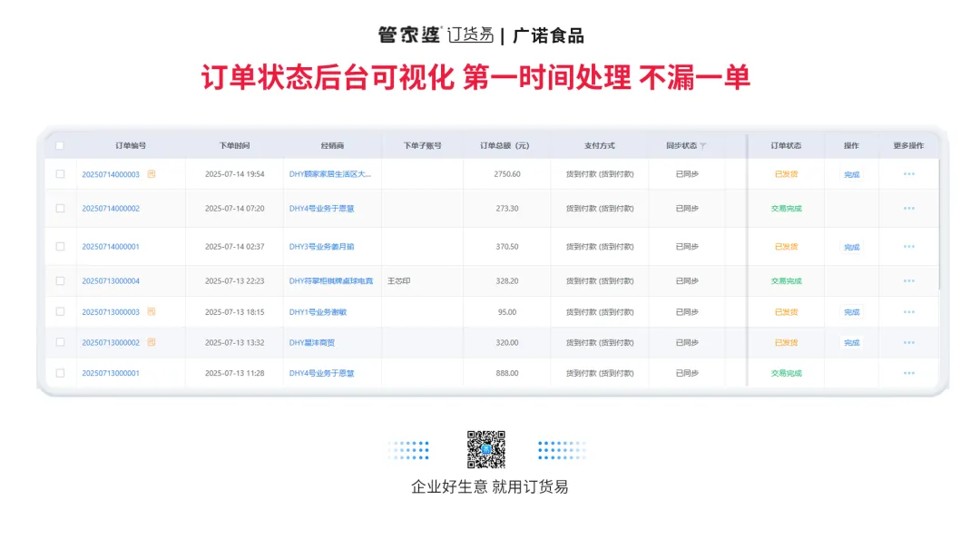Image resolution: width=980 pixels, height=540 pixels.
Task: Open three-dot menu for the 320.00 order
Action: (x=908, y=342)
